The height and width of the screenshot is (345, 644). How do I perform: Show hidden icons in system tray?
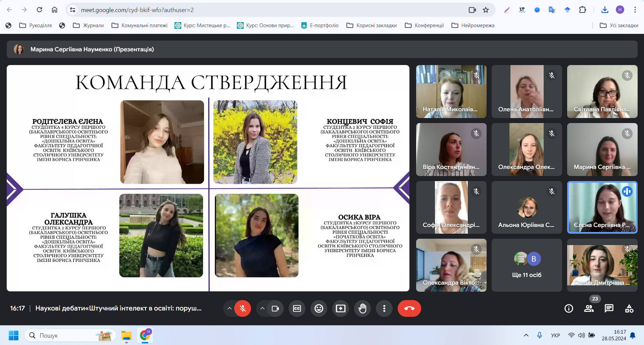[526, 335]
